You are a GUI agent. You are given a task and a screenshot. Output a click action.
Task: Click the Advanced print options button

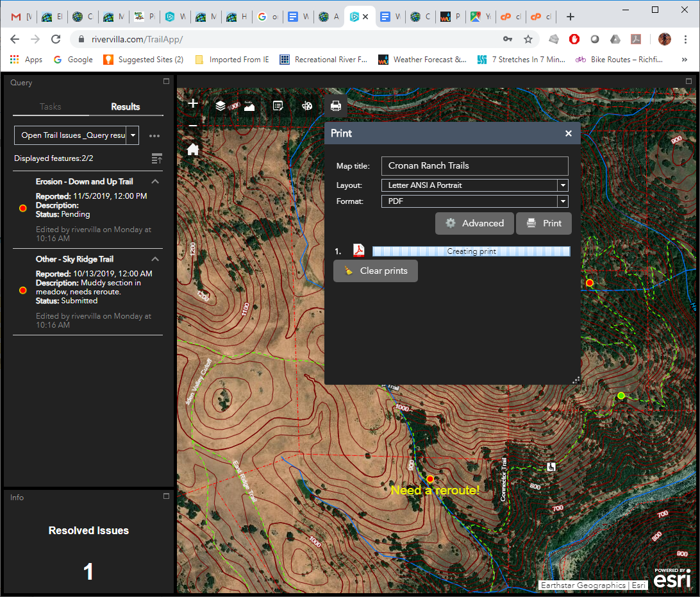point(474,223)
